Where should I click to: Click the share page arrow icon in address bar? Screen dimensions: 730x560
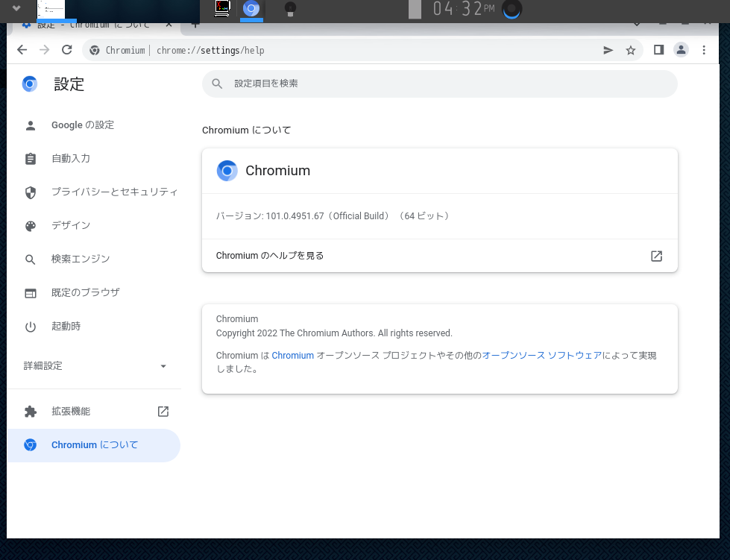(608, 50)
